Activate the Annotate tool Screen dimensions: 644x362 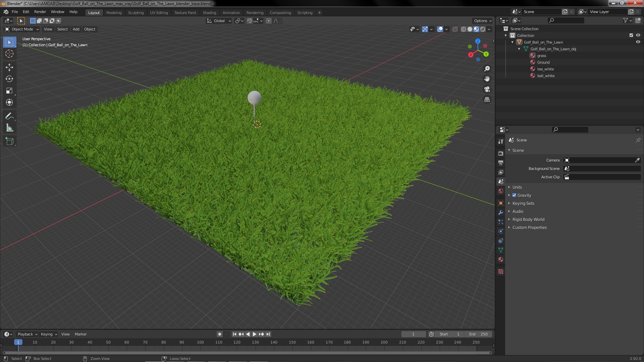9,116
